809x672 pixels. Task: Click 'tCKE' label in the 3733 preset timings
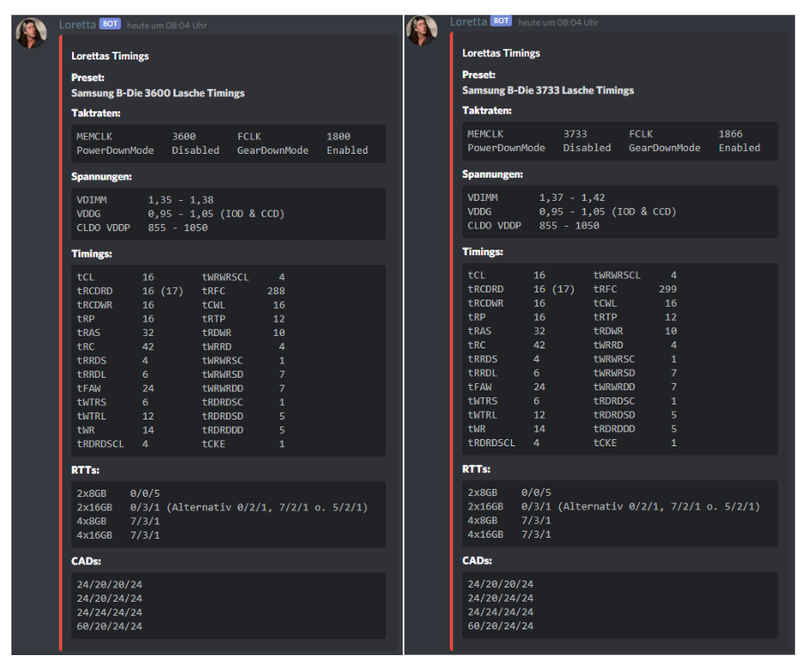point(605,443)
